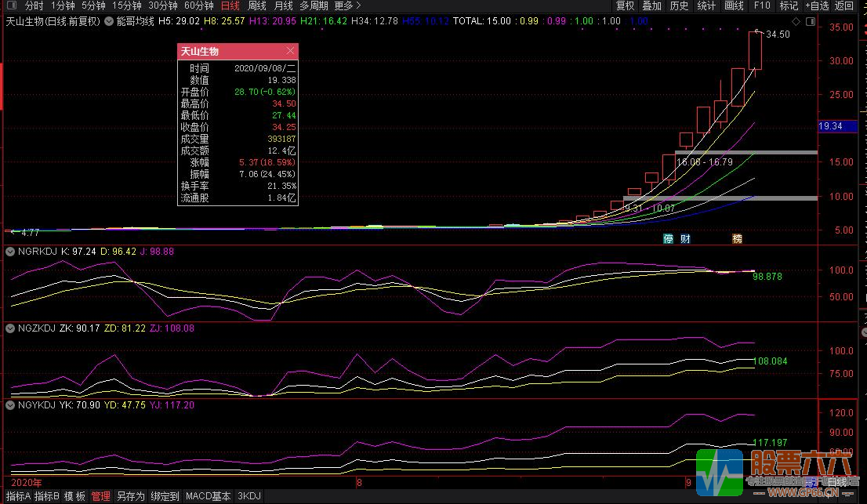The height and width of the screenshot is (504, 867).
Task: Select the 日线 daily chart tab
Action: point(230,5)
